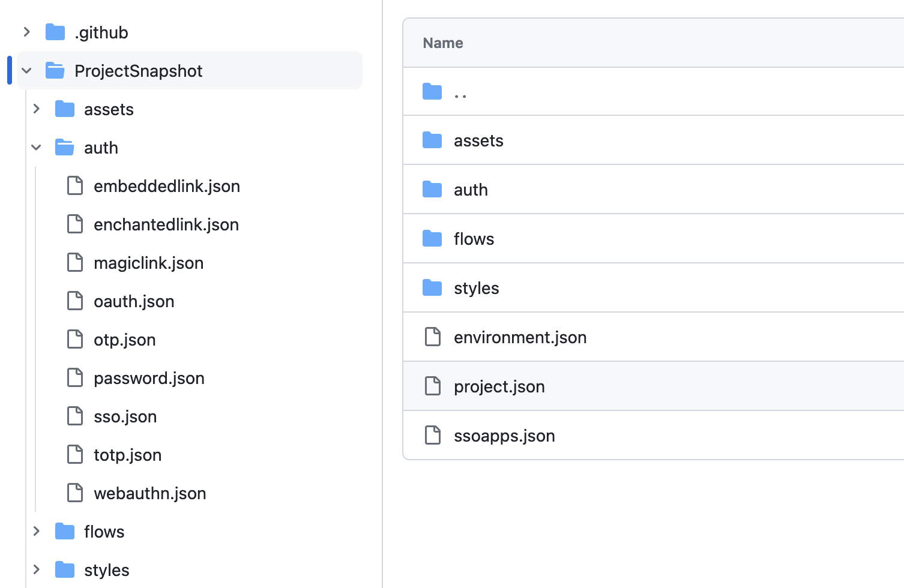The height and width of the screenshot is (588, 904).
Task: Collapse the auth folder in tree
Action: point(37,148)
